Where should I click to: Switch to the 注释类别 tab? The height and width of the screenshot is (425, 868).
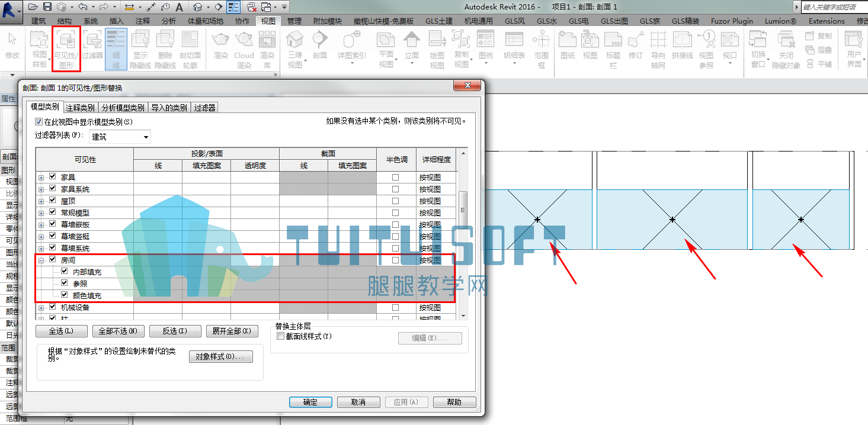80,108
